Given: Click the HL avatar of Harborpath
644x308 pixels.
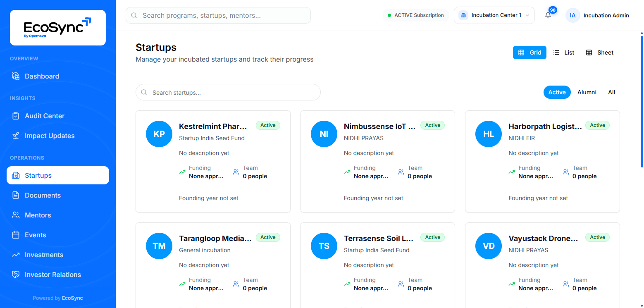Looking at the screenshot, I should (489, 134).
